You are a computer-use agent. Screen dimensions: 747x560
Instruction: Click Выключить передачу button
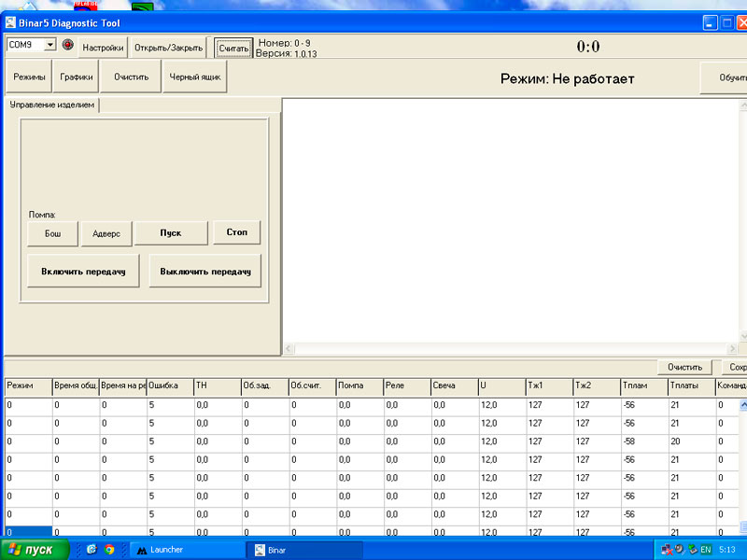tap(205, 272)
